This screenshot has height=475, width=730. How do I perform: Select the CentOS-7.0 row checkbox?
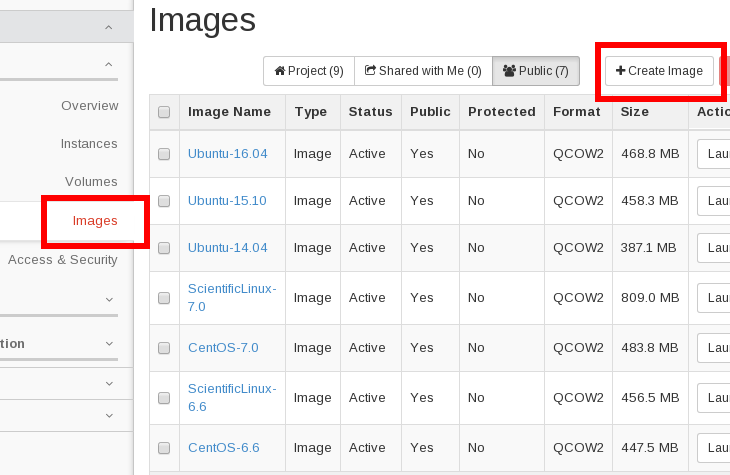point(164,348)
